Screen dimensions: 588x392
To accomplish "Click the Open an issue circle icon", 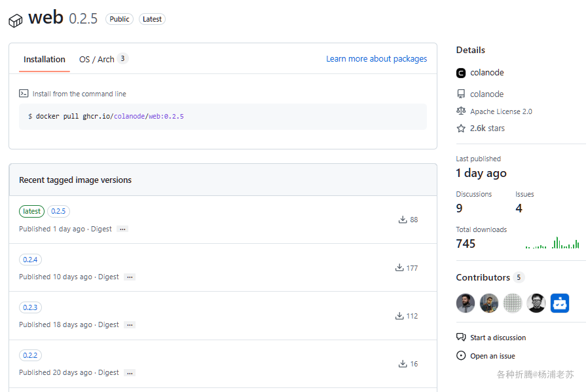I will tap(461, 355).
